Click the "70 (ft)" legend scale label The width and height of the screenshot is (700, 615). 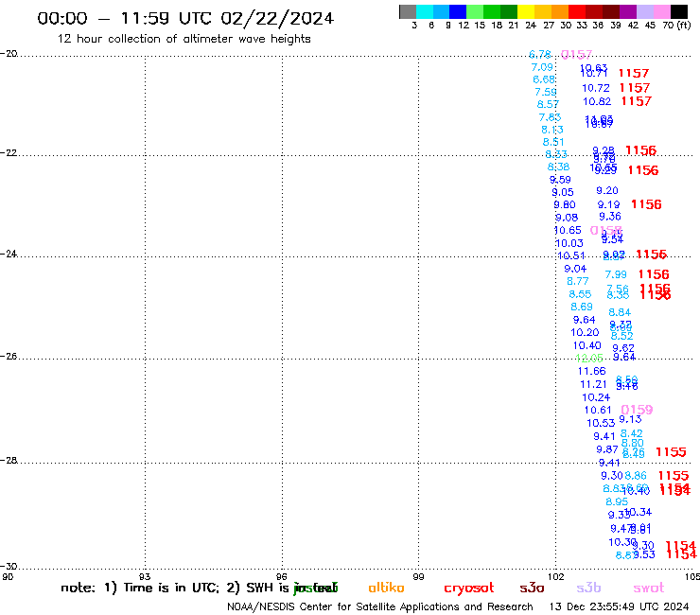point(676,26)
